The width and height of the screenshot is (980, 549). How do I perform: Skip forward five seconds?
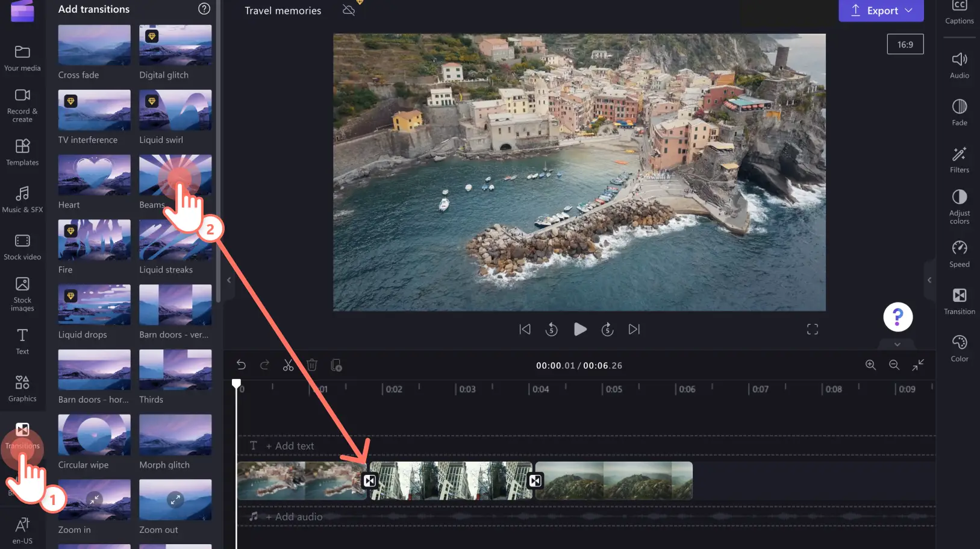pos(607,329)
